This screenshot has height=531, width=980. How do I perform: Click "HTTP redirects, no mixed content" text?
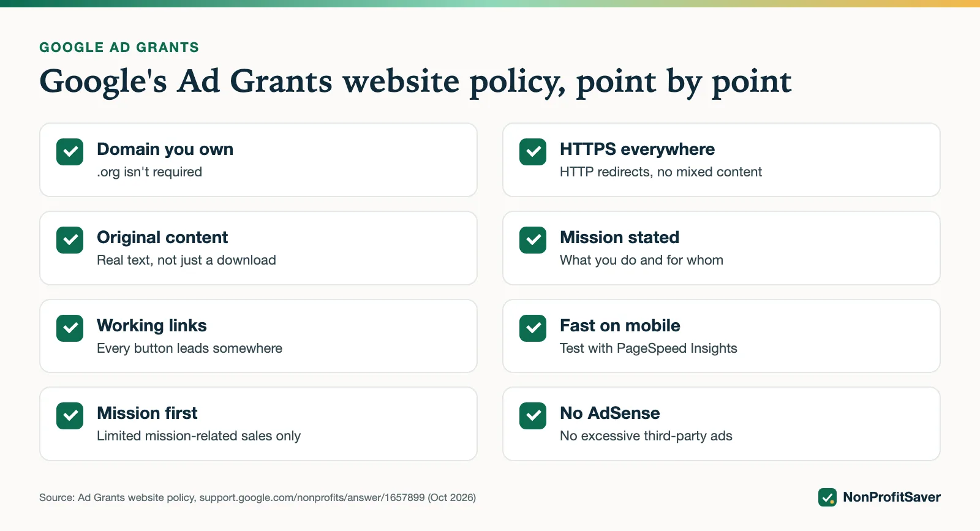(x=661, y=172)
